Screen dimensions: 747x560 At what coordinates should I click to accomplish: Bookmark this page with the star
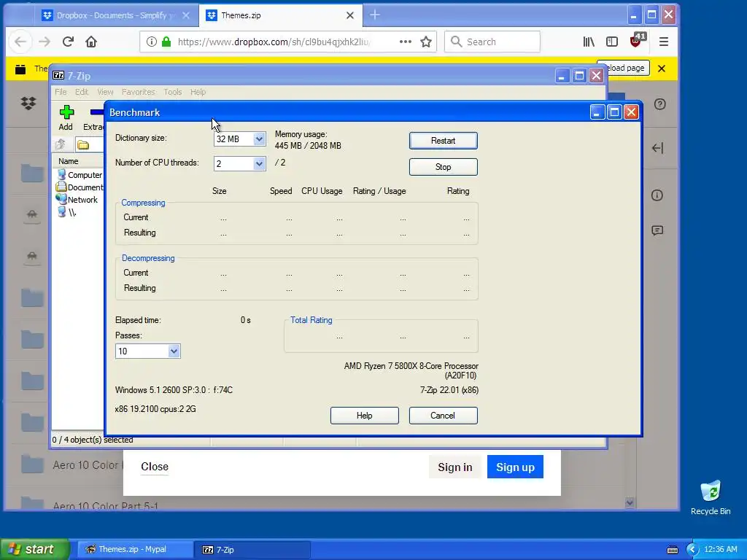tap(426, 42)
